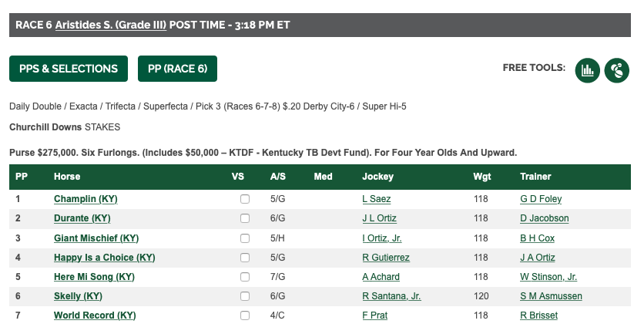Open jockey R Santana, Jr. link

(x=391, y=296)
